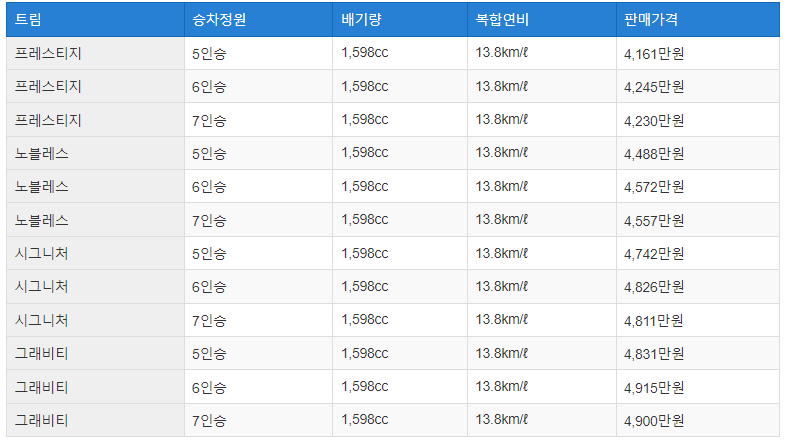Select 6인승 in the 4,245만원 row
Viewport: 787px width, 443px height.
[x=209, y=87]
